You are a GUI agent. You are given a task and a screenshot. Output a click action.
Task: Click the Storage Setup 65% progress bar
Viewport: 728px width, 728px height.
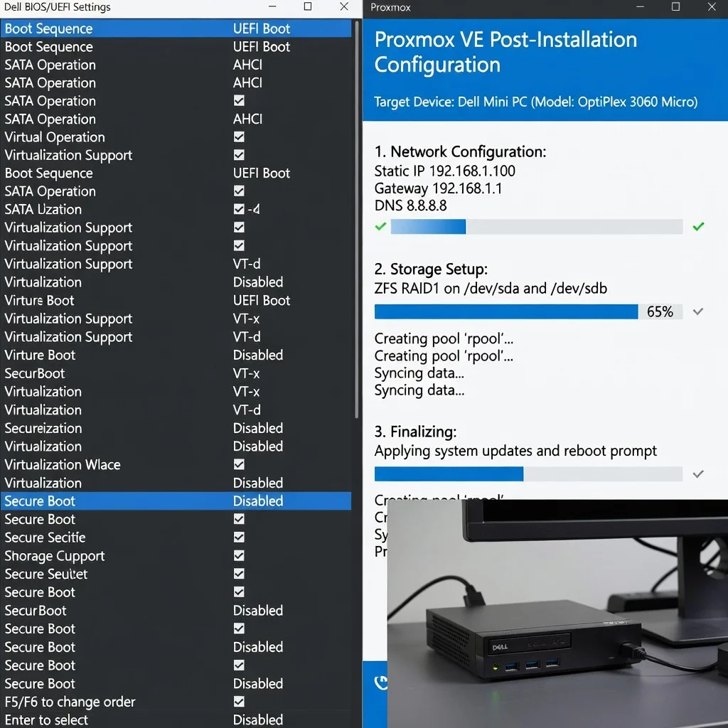tap(528, 311)
